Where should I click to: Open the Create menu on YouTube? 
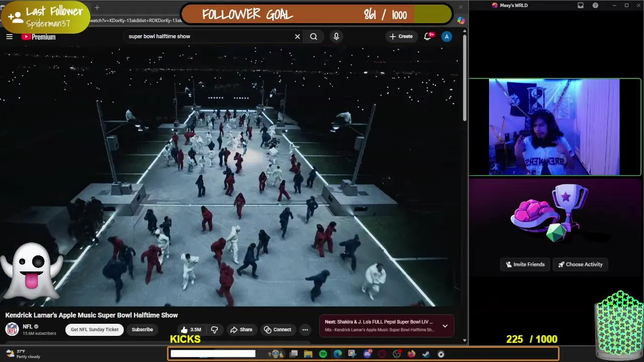pyautogui.click(x=401, y=36)
